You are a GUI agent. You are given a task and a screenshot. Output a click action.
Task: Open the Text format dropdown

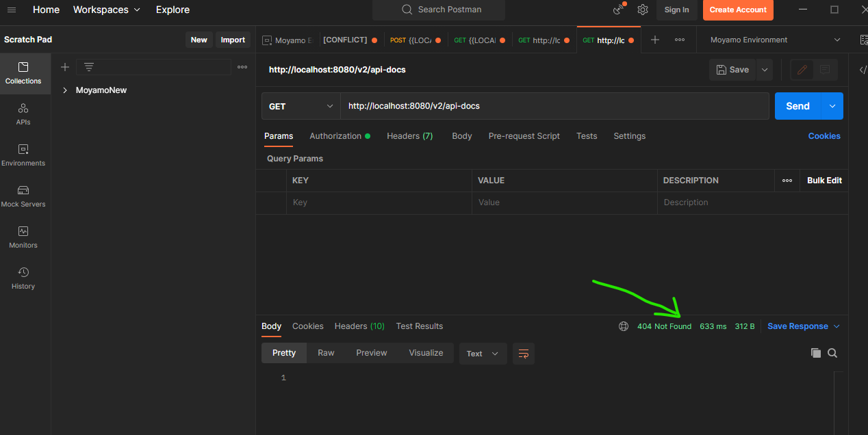tap(483, 354)
